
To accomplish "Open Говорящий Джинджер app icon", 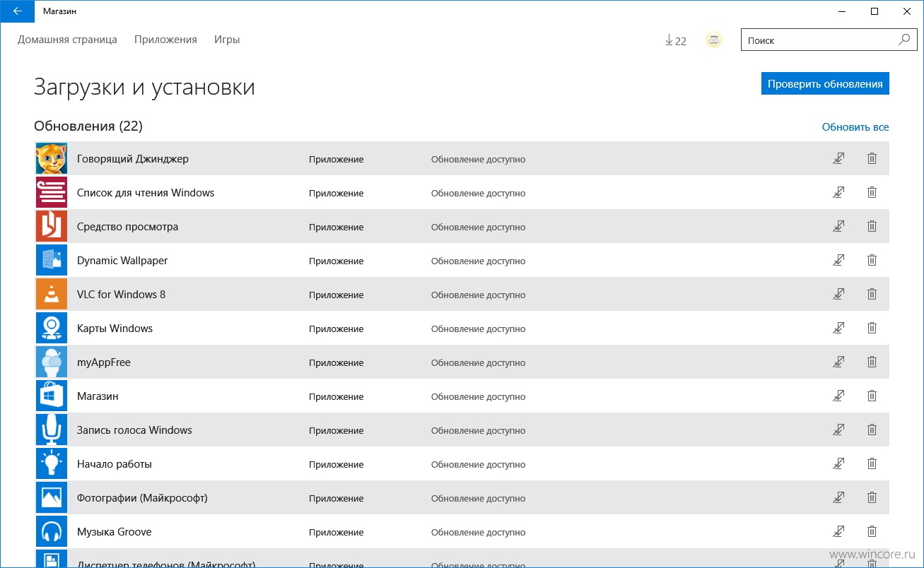I will coord(52,159).
